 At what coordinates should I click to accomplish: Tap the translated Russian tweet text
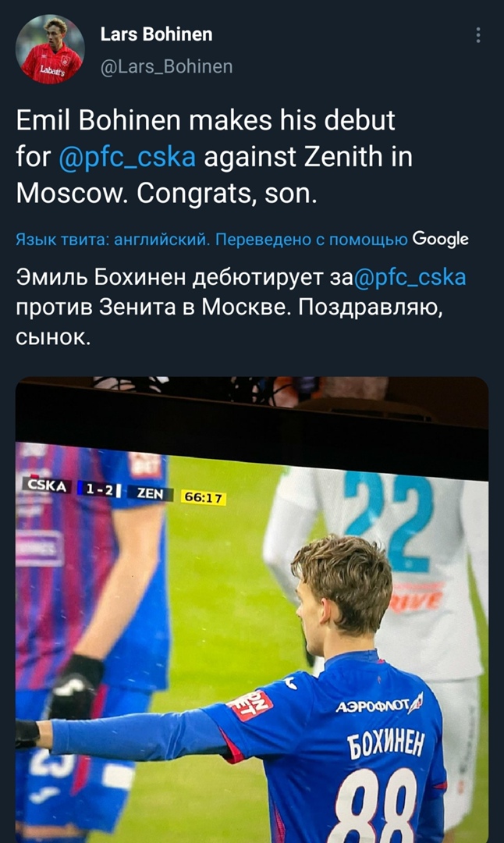coord(241,307)
